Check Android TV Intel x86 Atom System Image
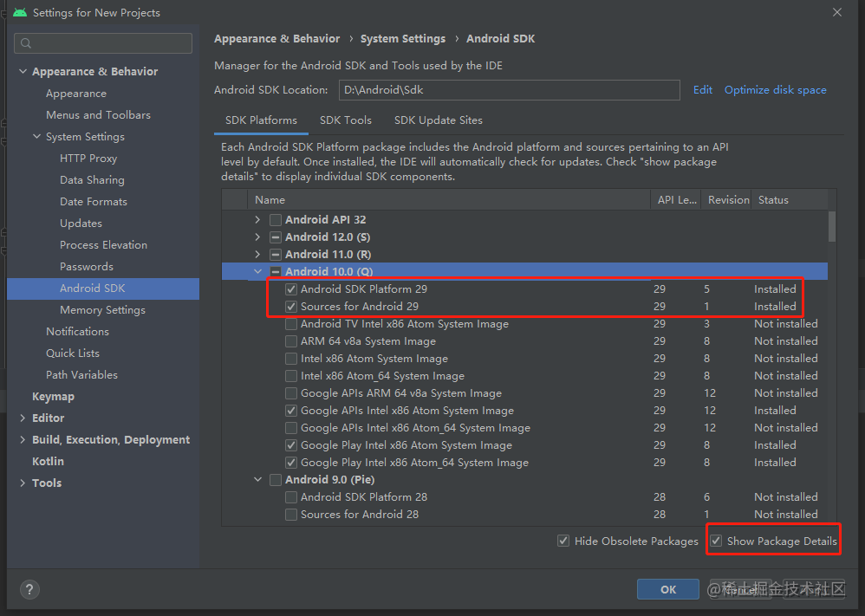Image resolution: width=865 pixels, height=616 pixels. coord(290,324)
